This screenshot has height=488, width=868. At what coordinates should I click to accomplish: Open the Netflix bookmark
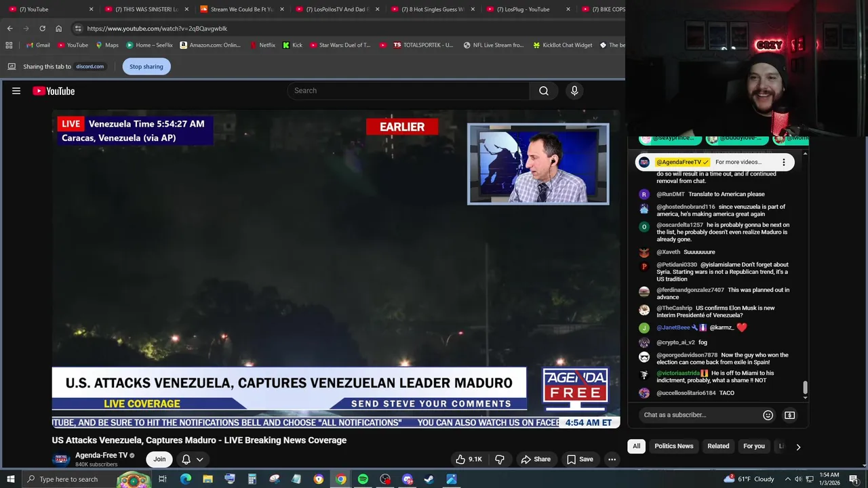(x=262, y=45)
